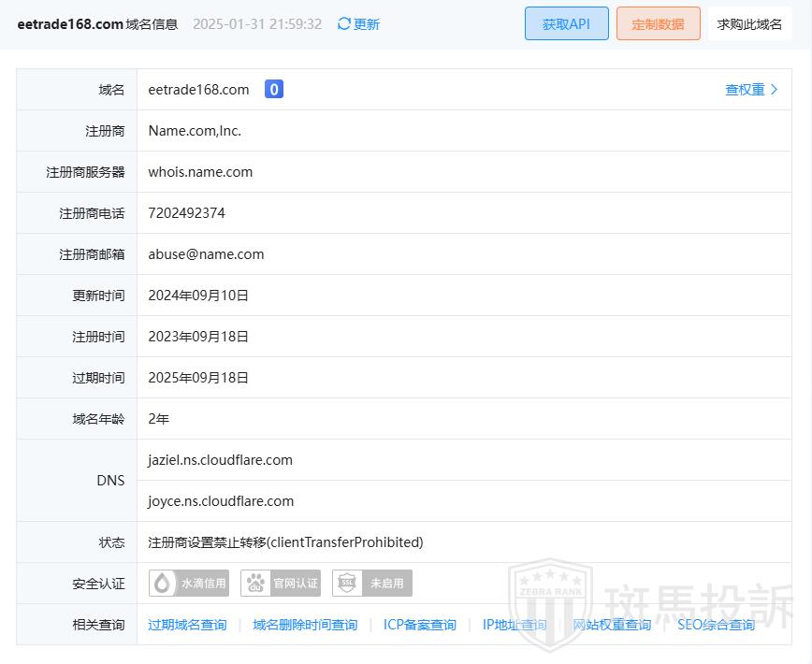Click the SSL 未启用 badge
The width and height of the screenshot is (812, 664).
coord(372,584)
